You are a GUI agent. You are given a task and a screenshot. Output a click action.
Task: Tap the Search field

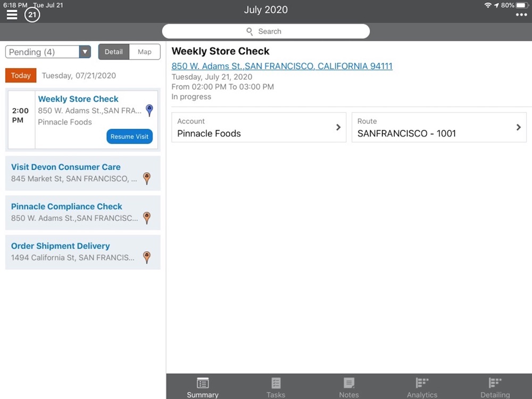pos(266,31)
